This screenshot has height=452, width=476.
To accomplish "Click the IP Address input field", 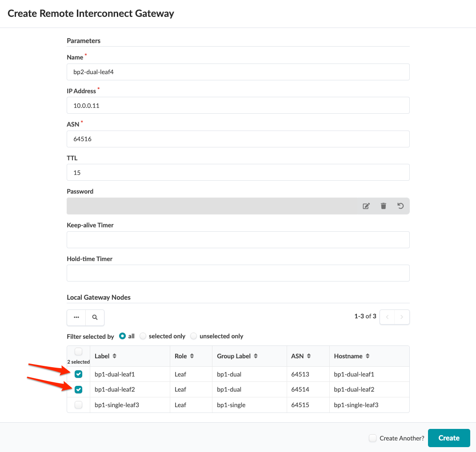I will coord(238,106).
